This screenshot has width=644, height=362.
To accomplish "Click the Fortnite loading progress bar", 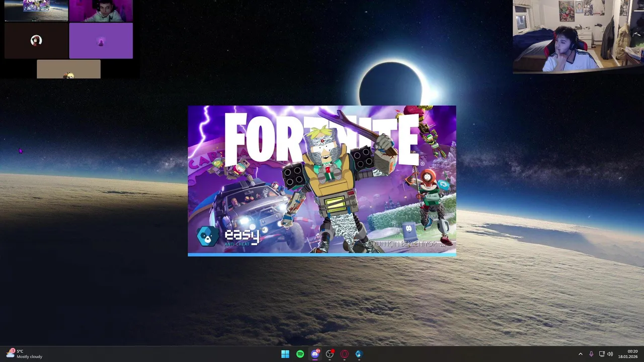I will click(x=322, y=255).
